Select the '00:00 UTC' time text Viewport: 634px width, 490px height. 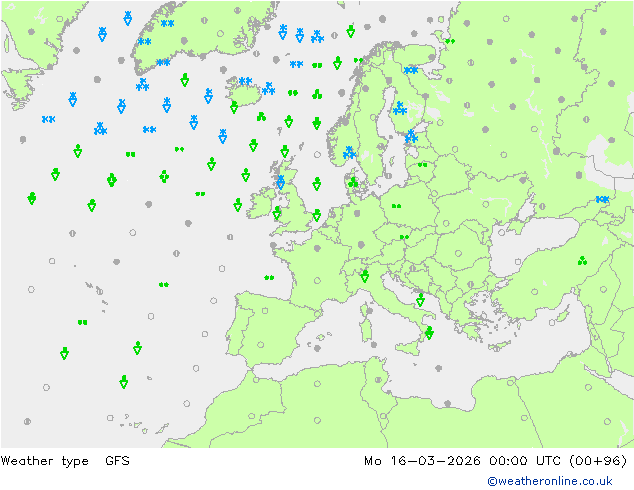click(x=524, y=460)
